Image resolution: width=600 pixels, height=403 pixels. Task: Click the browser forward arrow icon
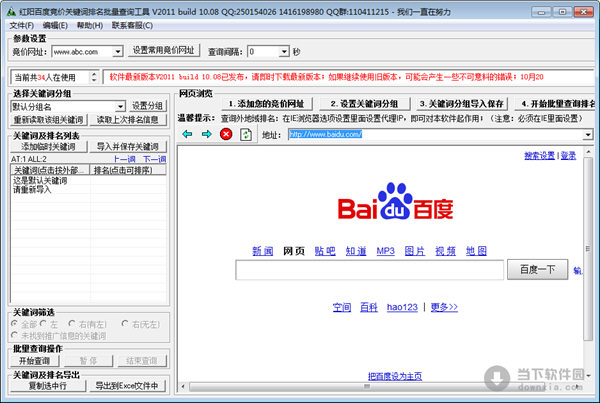207,134
